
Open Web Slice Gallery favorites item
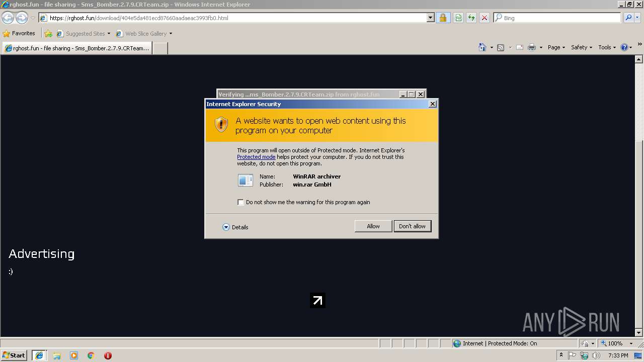[x=144, y=34]
